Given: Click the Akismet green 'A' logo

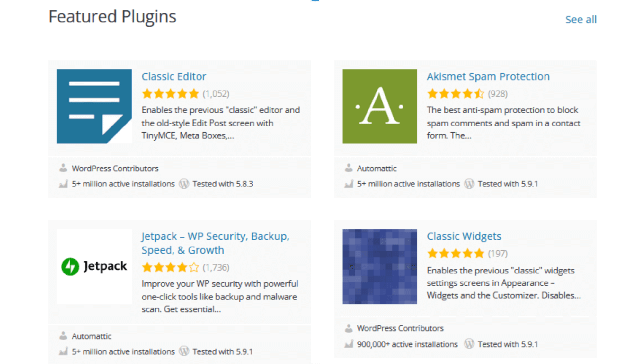Looking at the screenshot, I should click(x=380, y=106).
